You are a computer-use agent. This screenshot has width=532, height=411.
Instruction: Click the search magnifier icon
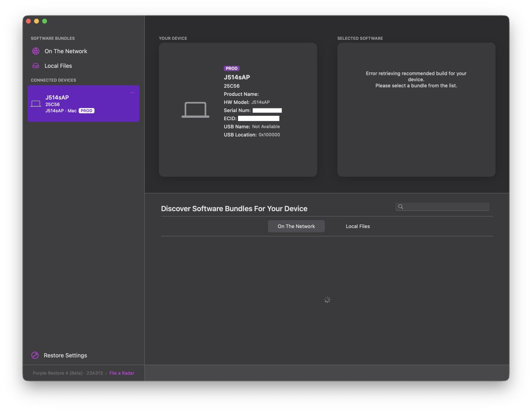401,207
